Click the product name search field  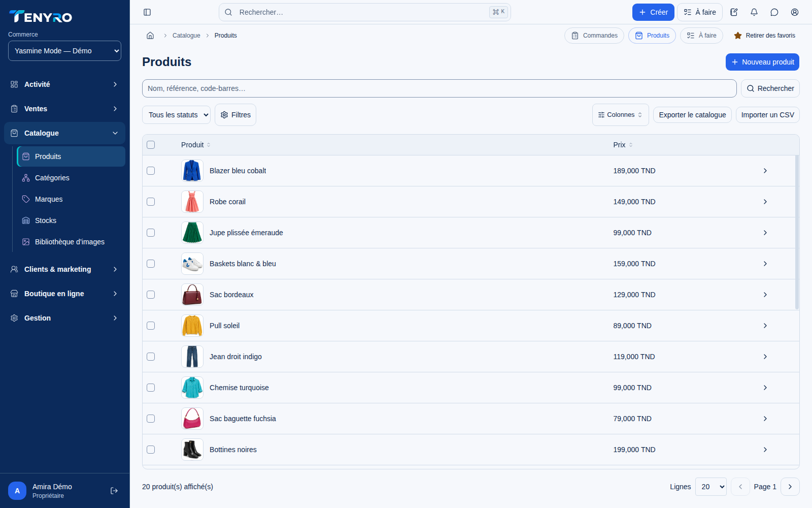pyautogui.click(x=439, y=88)
